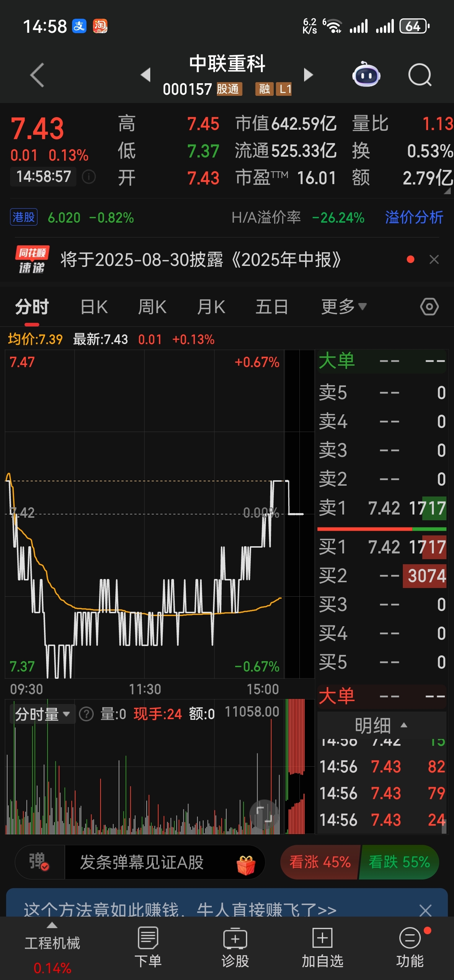
Task: Select 买5 order book row
Action: click(x=382, y=662)
